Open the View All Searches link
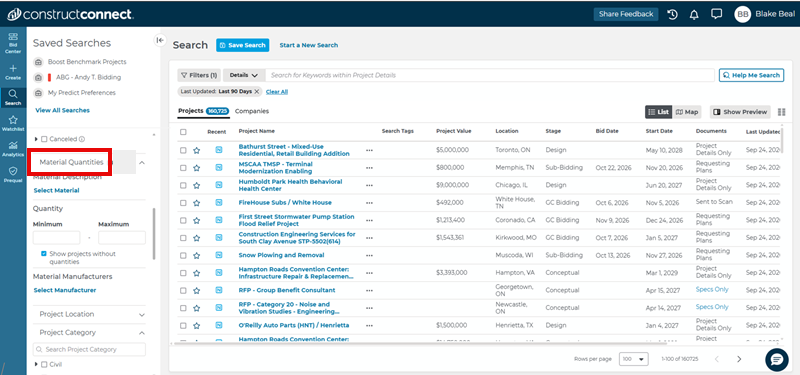The height and width of the screenshot is (375, 800). tap(62, 110)
